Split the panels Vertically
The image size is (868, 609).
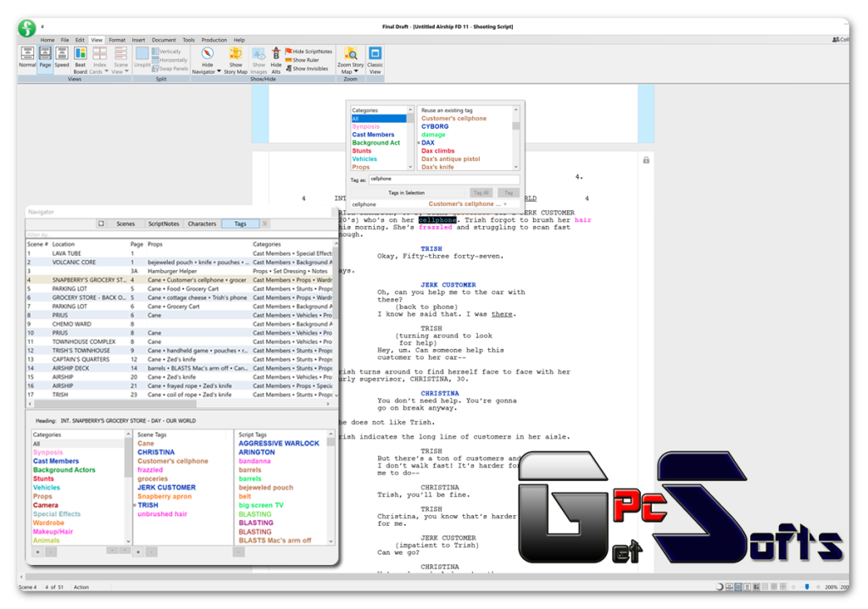(167, 52)
